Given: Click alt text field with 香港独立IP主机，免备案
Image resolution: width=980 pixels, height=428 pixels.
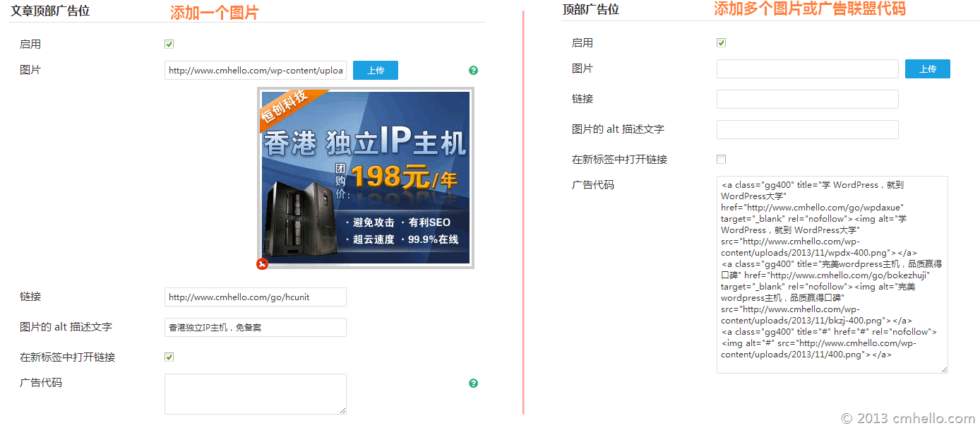Looking at the screenshot, I should pyautogui.click(x=256, y=328).
